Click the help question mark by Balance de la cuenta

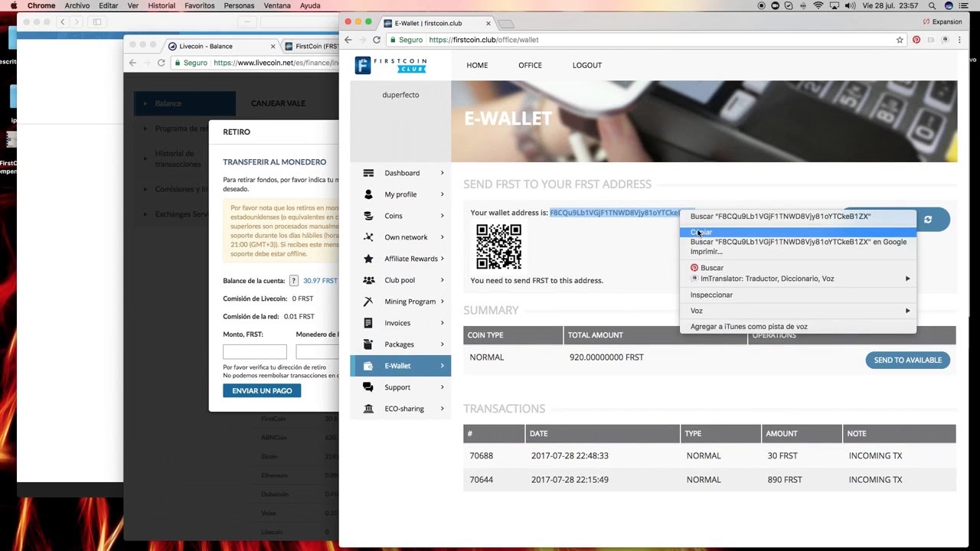pyautogui.click(x=293, y=281)
